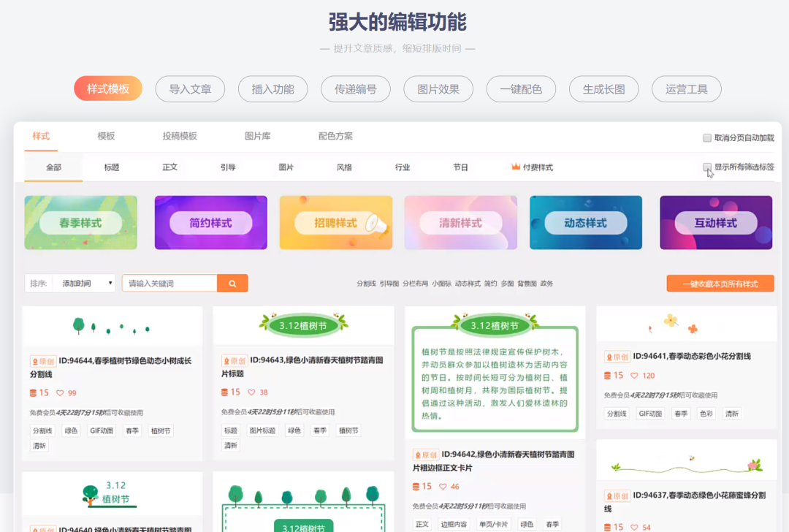Image resolution: width=789 pixels, height=532 pixels.
Task: Open the 清新样式 banner
Action: pos(461,222)
